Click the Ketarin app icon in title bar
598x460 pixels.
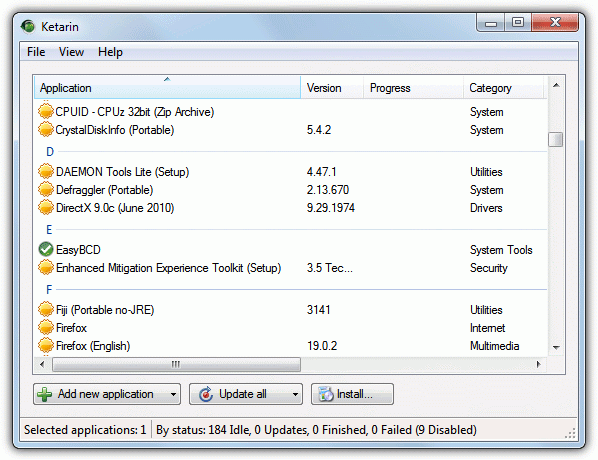click(28, 26)
